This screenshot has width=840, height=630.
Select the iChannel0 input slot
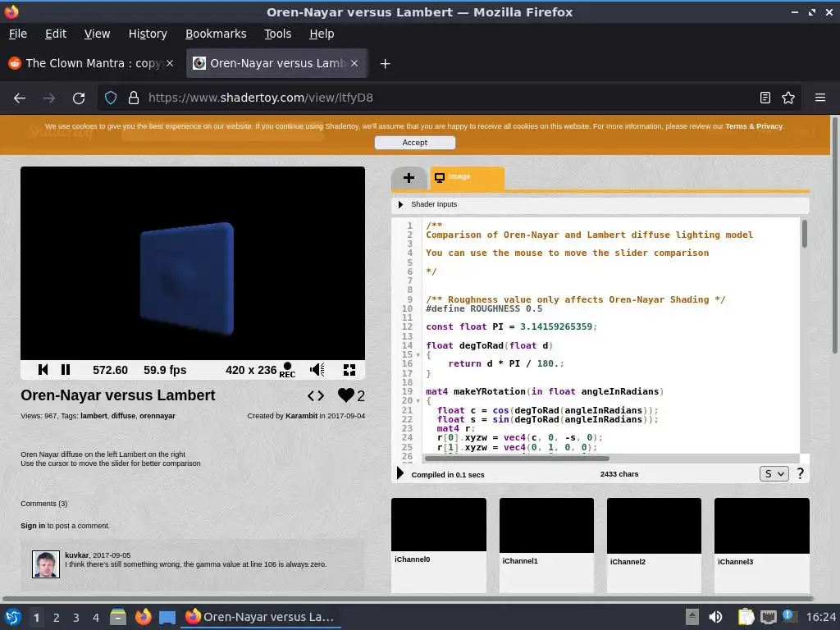point(439,524)
